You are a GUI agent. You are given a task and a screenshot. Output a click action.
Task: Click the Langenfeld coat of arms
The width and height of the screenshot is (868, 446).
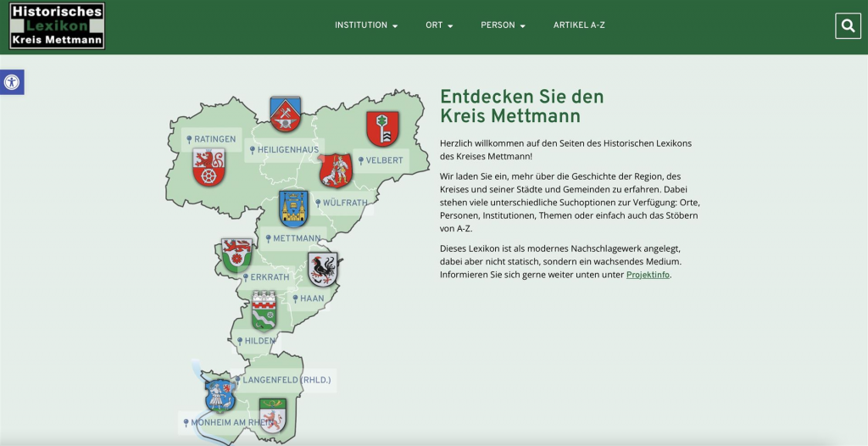click(x=273, y=415)
